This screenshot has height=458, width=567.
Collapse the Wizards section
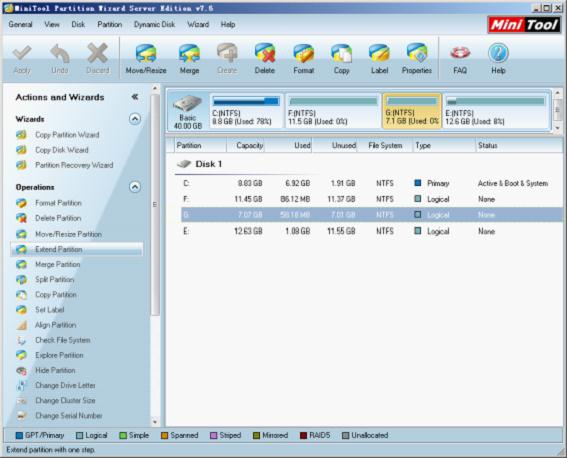pos(135,119)
